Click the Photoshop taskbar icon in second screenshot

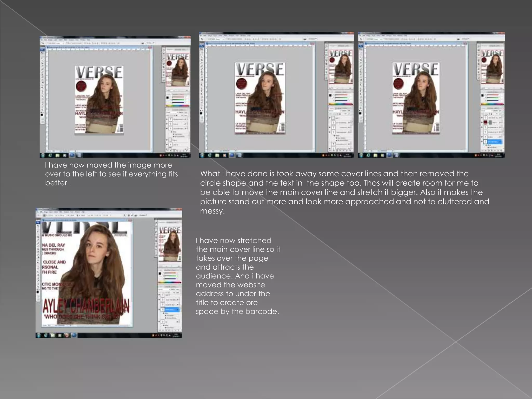[x=231, y=155]
